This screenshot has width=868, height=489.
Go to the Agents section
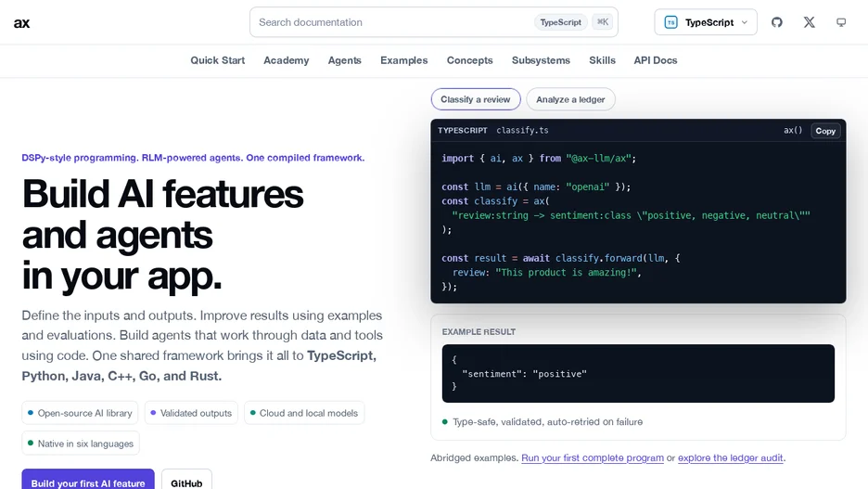pyautogui.click(x=344, y=60)
